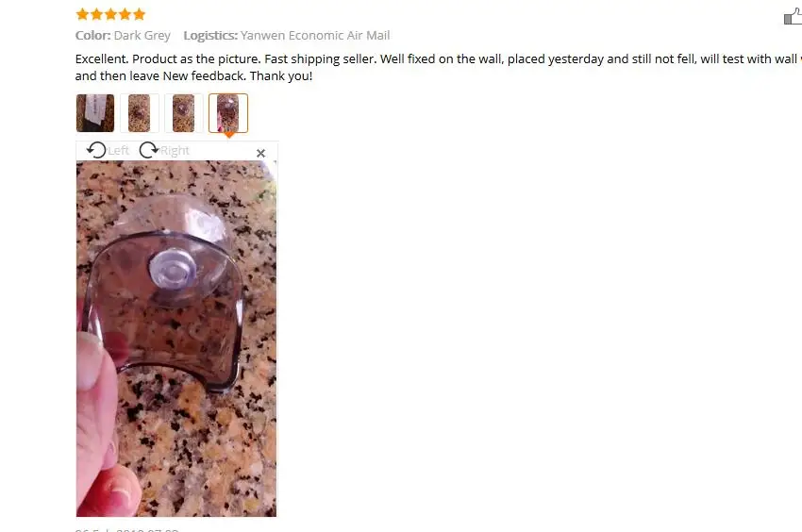802x532 pixels.
Task: Click the highlighted fourth review thumbnail
Action: [x=228, y=113]
